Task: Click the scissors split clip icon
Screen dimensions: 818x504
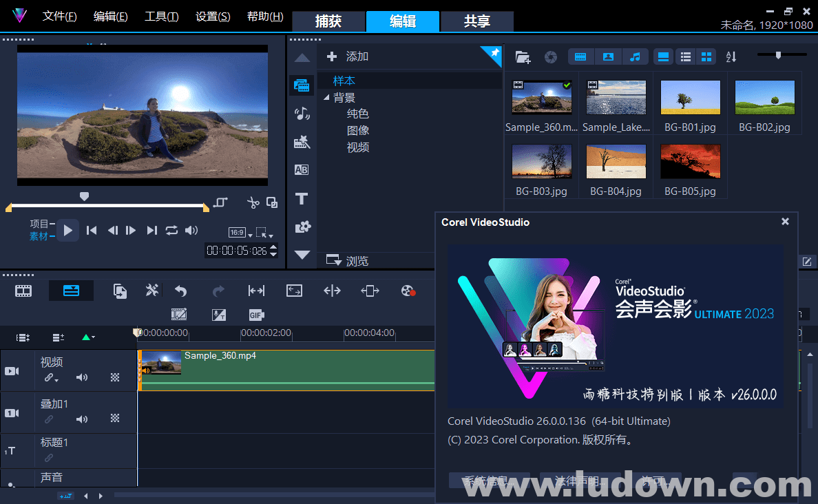Action: tap(253, 202)
